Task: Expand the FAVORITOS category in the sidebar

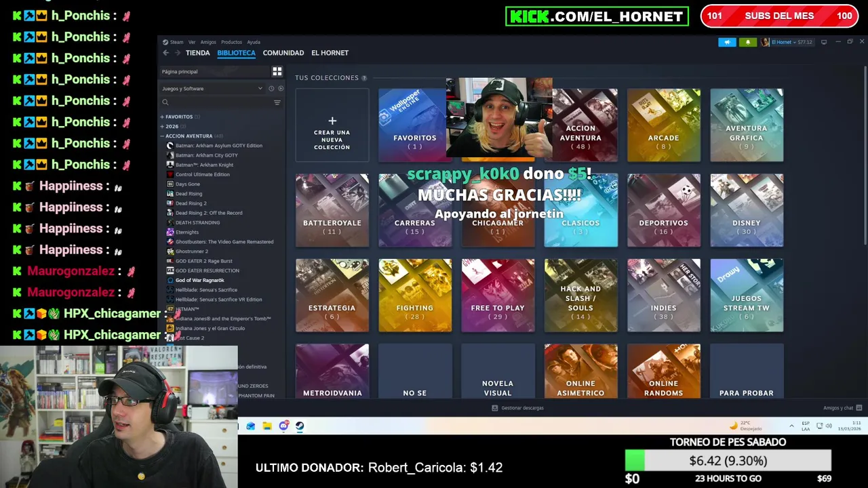Action: (179, 117)
